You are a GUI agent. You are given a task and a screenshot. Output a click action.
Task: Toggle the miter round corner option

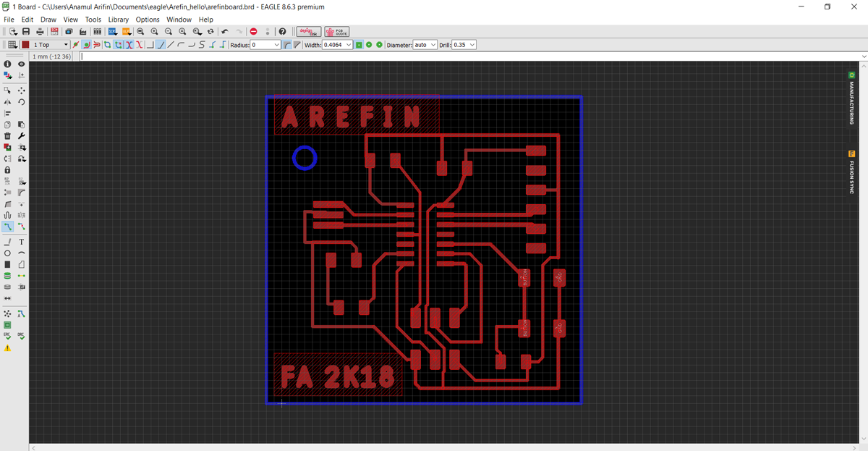point(286,45)
